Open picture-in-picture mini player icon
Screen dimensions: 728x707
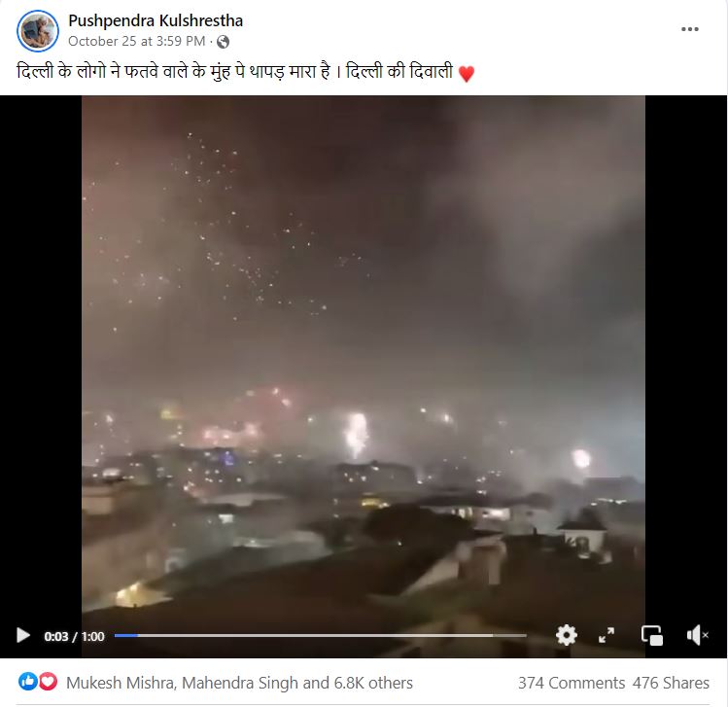click(652, 635)
